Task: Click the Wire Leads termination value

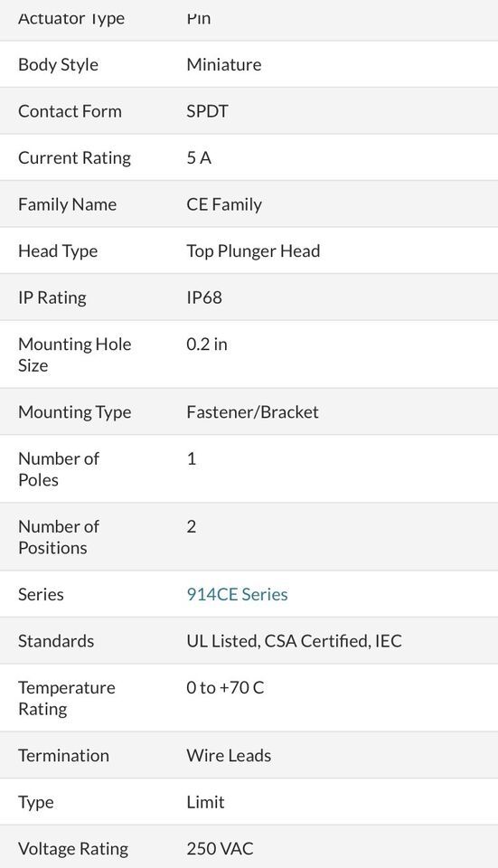Action: point(229,755)
